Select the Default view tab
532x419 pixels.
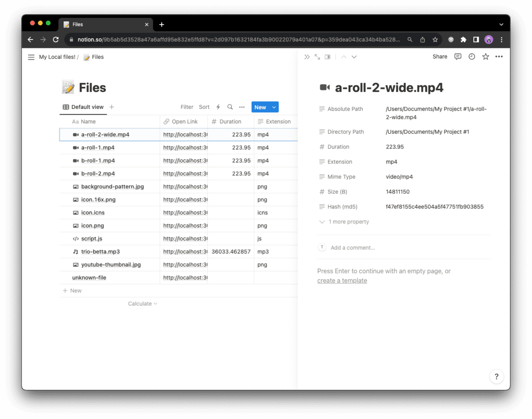click(x=83, y=107)
